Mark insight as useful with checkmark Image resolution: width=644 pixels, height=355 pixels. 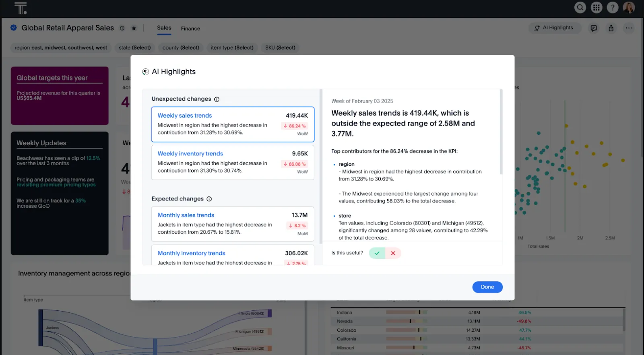pyautogui.click(x=377, y=253)
